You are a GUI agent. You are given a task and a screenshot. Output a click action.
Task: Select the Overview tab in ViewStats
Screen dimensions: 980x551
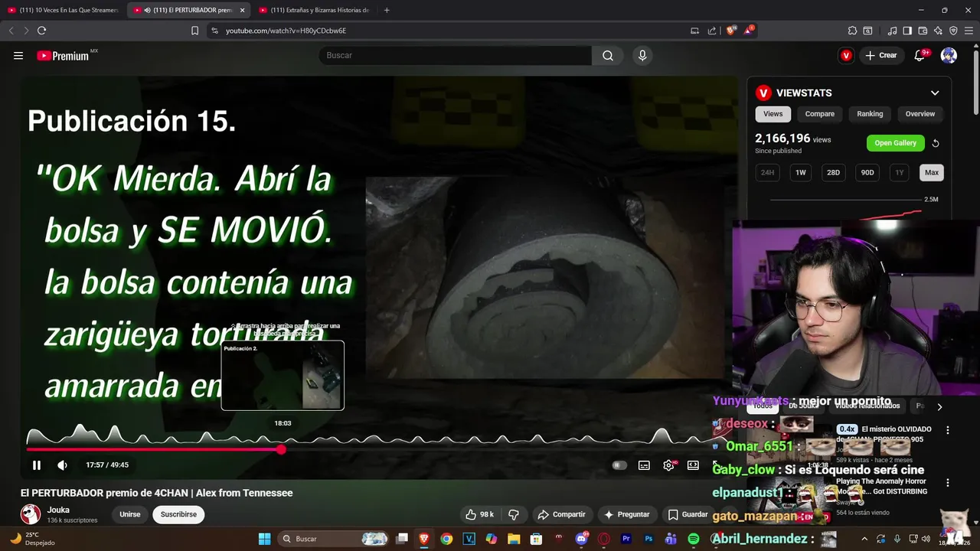coord(920,114)
